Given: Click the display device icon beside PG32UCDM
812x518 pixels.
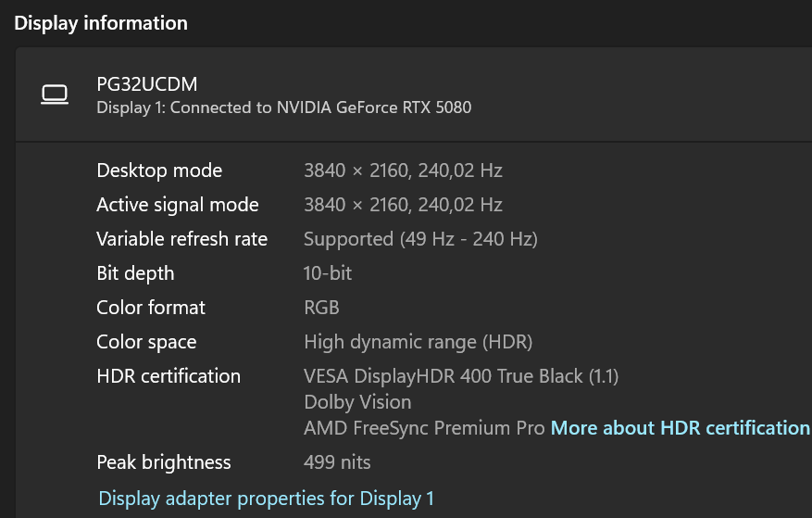Looking at the screenshot, I should pyautogui.click(x=56, y=95).
